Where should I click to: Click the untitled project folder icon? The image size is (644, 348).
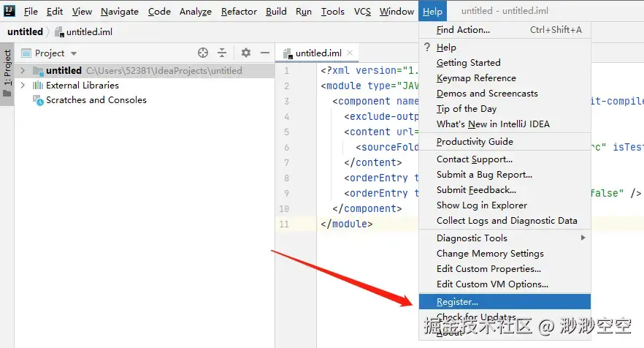38,71
